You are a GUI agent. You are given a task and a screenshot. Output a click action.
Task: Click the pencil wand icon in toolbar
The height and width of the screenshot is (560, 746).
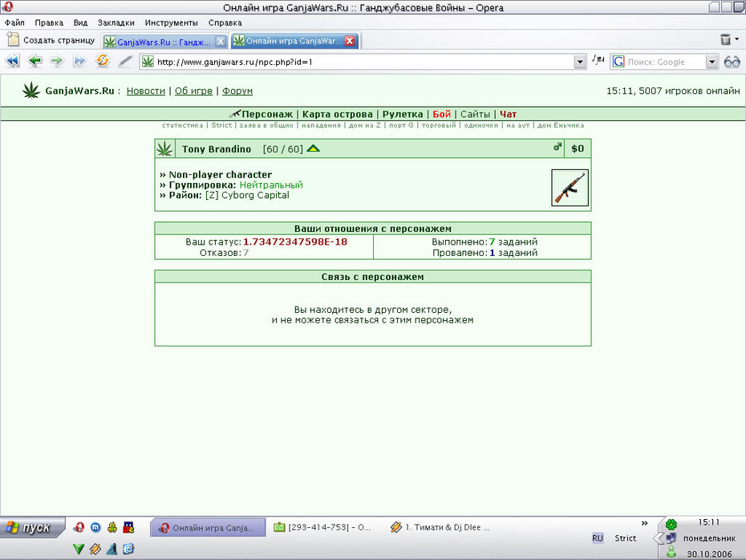(x=125, y=61)
